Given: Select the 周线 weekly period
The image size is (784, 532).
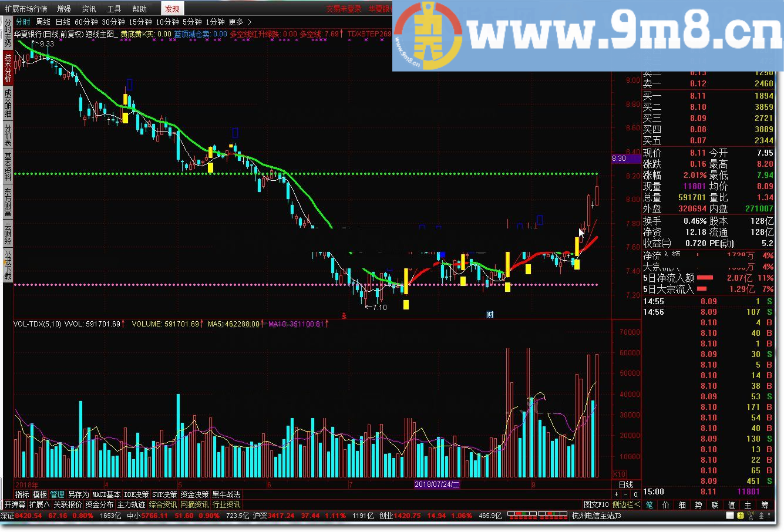Looking at the screenshot, I should [x=43, y=22].
